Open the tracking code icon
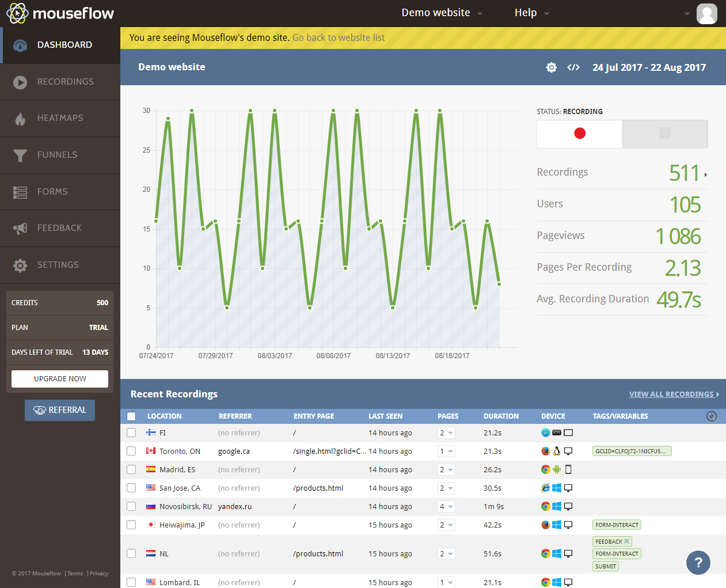The height and width of the screenshot is (588, 726). [x=573, y=67]
